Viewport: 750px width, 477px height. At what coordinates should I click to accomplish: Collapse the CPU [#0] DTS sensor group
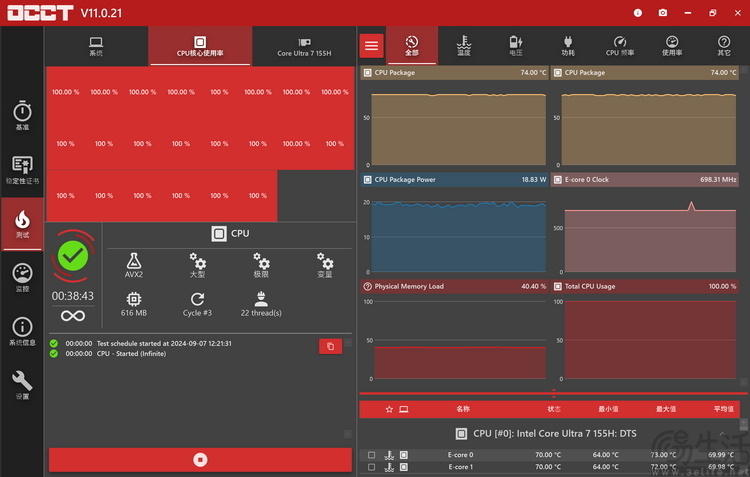pos(721,434)
